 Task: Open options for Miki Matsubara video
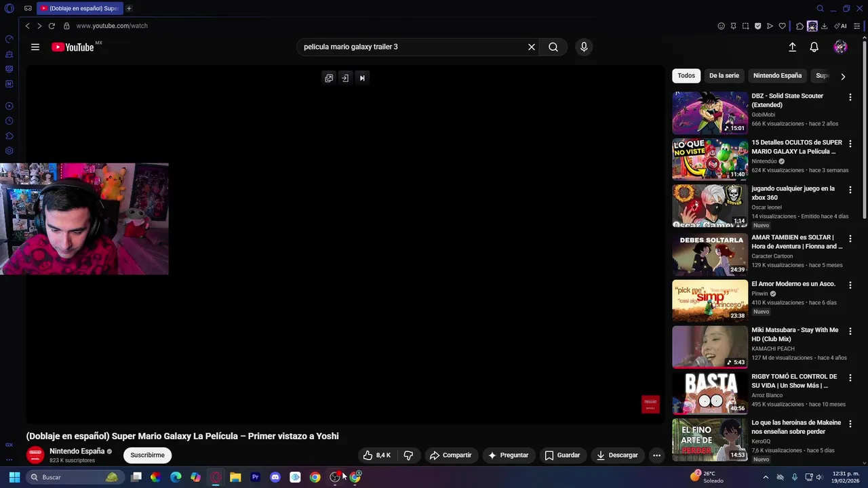tap(850, 331)
